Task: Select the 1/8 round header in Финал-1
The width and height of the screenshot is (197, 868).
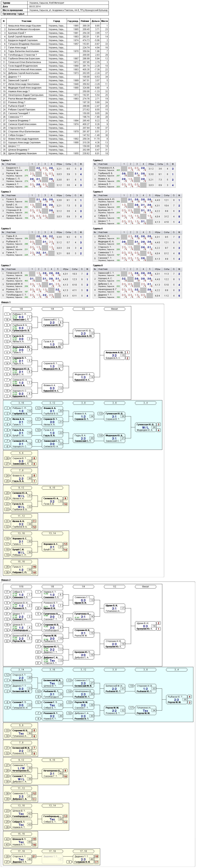Action: point(21,309)
